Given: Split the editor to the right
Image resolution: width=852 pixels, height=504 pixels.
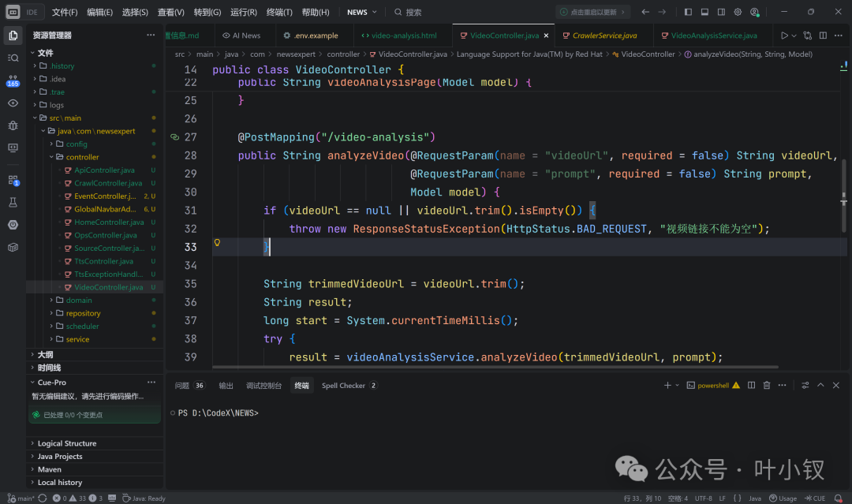Looking at the screenshot, I should [823, 35].
